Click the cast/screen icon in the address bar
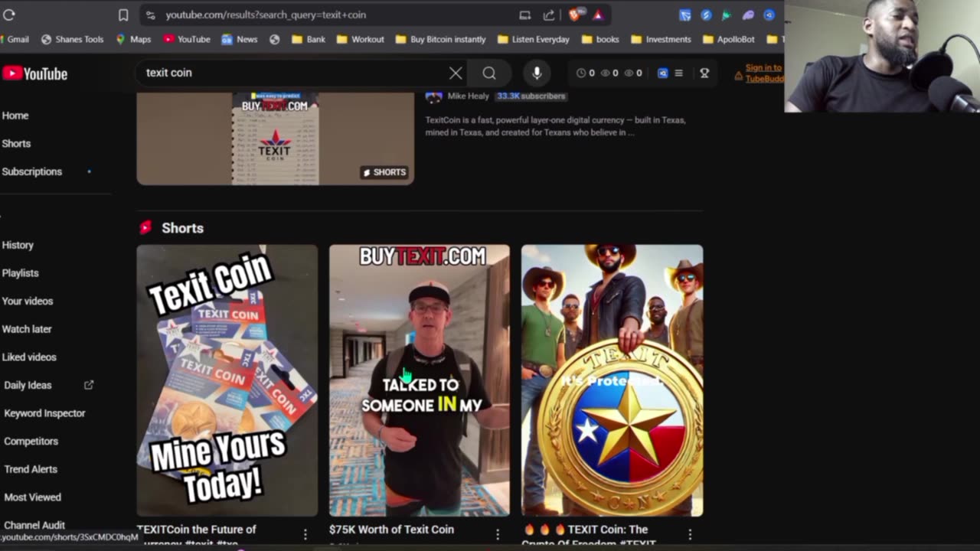Image resolution: width=980 pixels, height=551 pixels. pyautogui.click(x=524, y=15)
